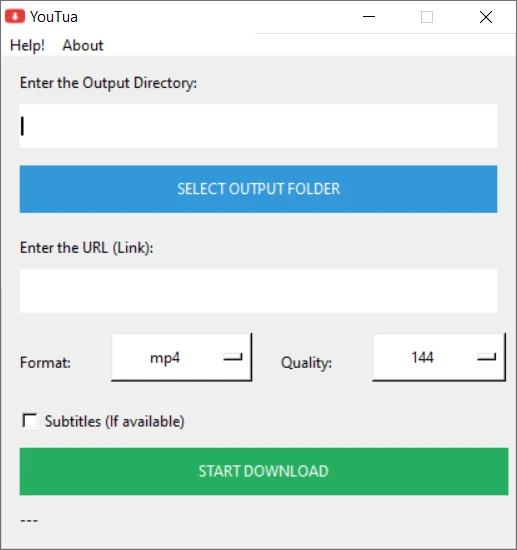
Task: Open the mp4 format dropdown
Action: (x=182, y=357)
